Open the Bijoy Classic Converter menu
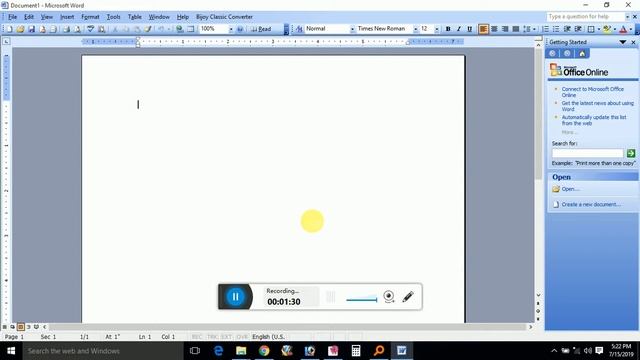This screenshot has width=640, height=360. 224,17
